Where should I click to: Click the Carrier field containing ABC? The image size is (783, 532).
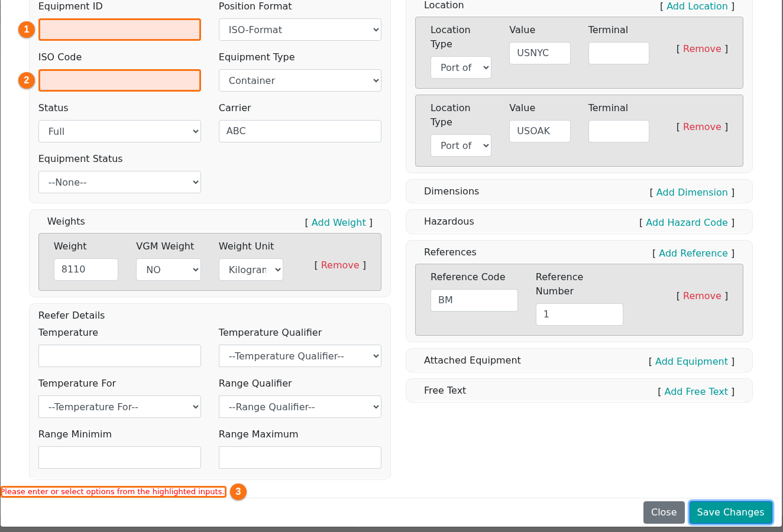[300, 131]
